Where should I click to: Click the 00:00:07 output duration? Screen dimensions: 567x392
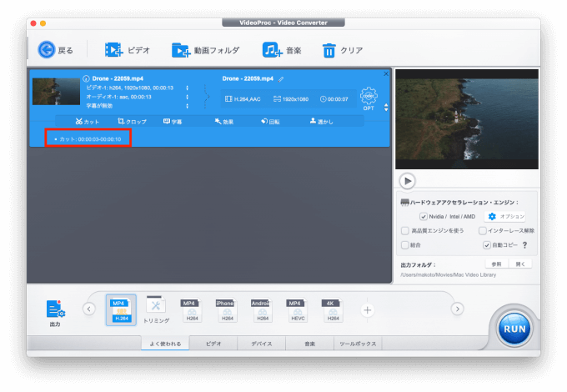click(334, 98)
